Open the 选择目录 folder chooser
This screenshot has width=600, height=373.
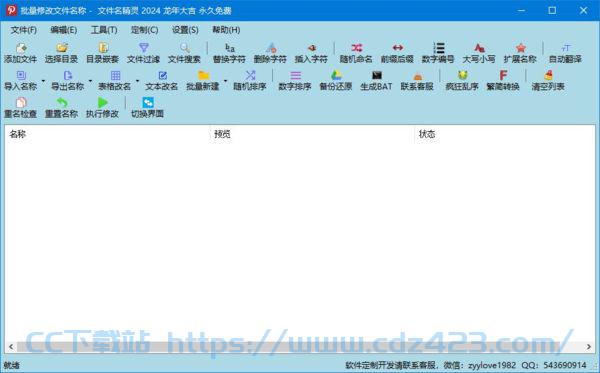click(x=61, y=53)
